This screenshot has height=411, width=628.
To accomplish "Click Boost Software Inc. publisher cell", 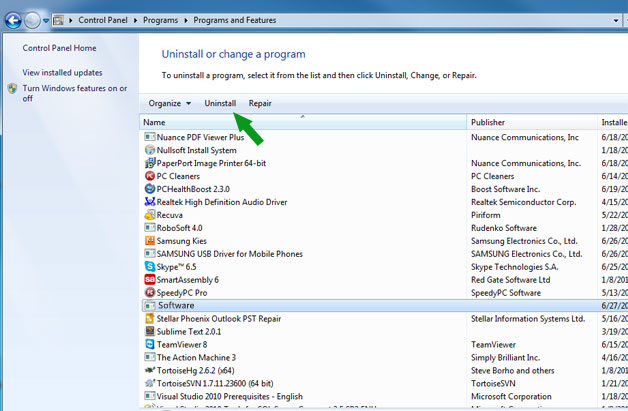I will (x=505, y=189).
